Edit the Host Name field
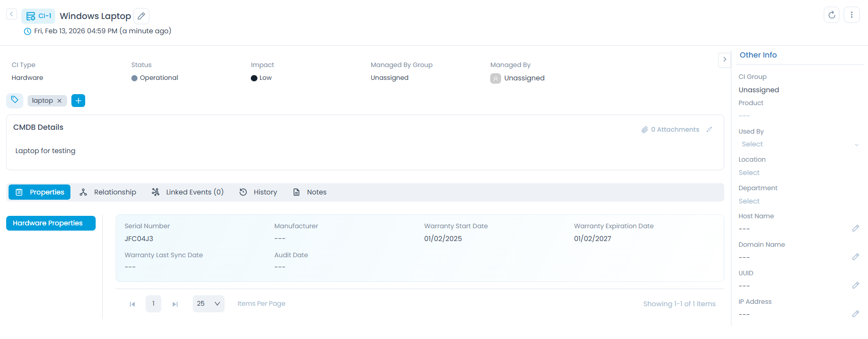Viewport: 868px width, 339px height. [855, 229]
